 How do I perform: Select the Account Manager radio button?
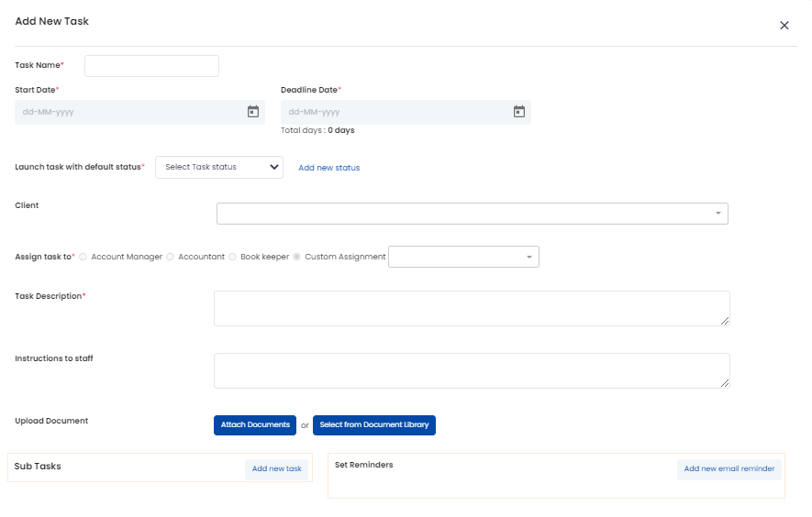(x=83, y=257)
